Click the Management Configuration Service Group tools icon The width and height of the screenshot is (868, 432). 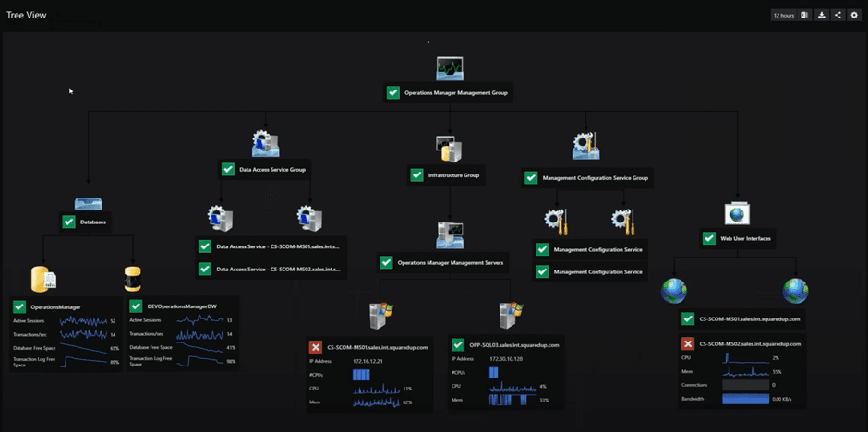tap(586, 146)
